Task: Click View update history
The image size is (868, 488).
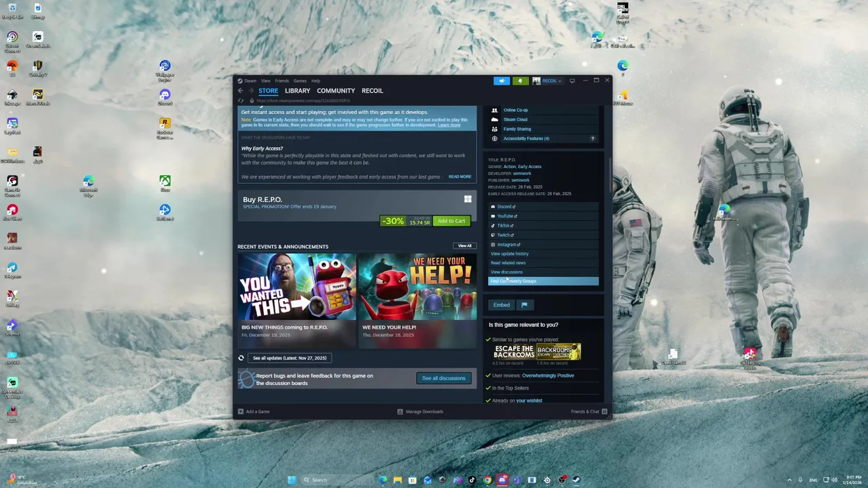Action: tap(509, 253)
